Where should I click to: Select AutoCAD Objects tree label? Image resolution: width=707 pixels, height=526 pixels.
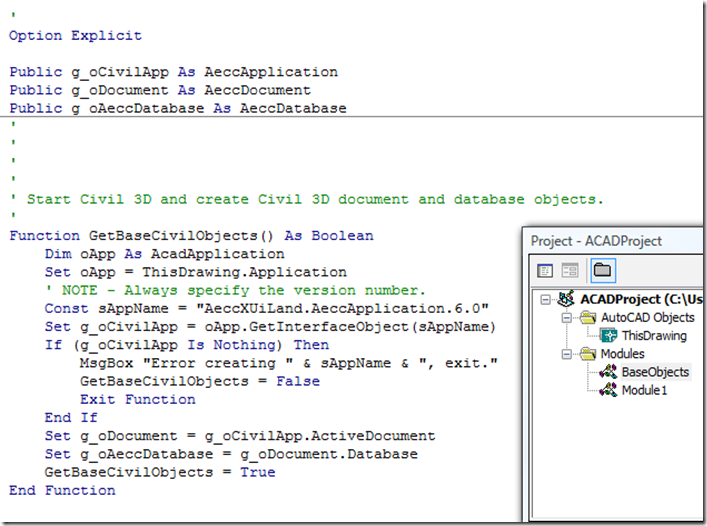coord(647,318)
